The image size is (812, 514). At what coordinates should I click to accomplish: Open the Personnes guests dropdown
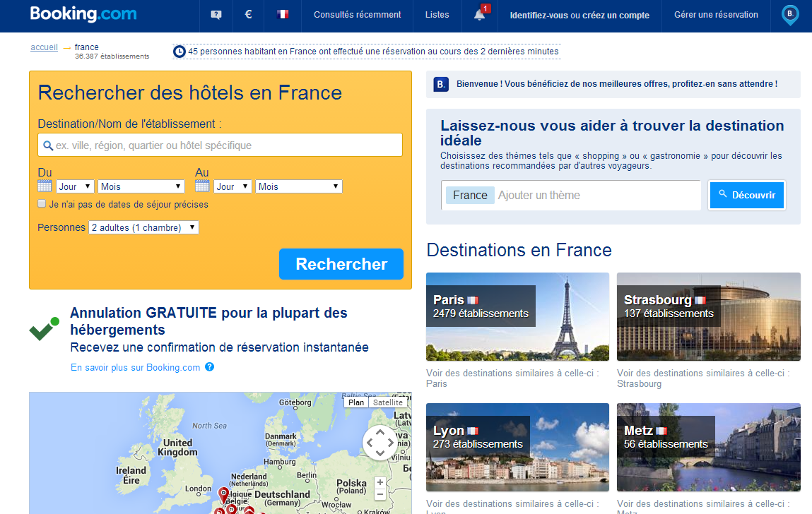[144, 227]
